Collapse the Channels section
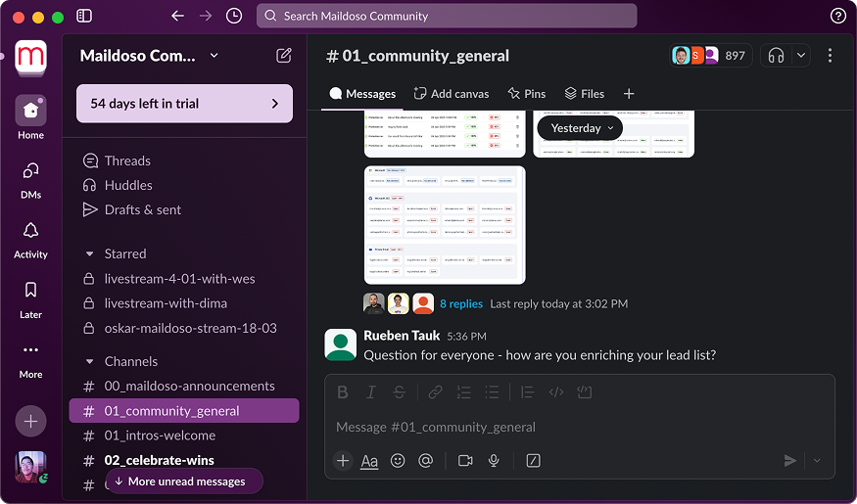This screenshot has width=857, height=504. pyautogui.click(x=89, y=361)
